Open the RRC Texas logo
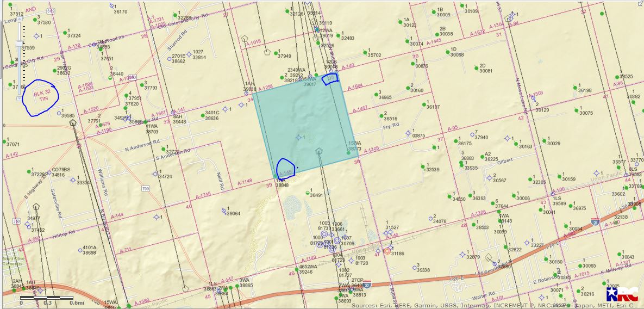The height and width of the screenshot is (309, 644). (x=629, y=294)
